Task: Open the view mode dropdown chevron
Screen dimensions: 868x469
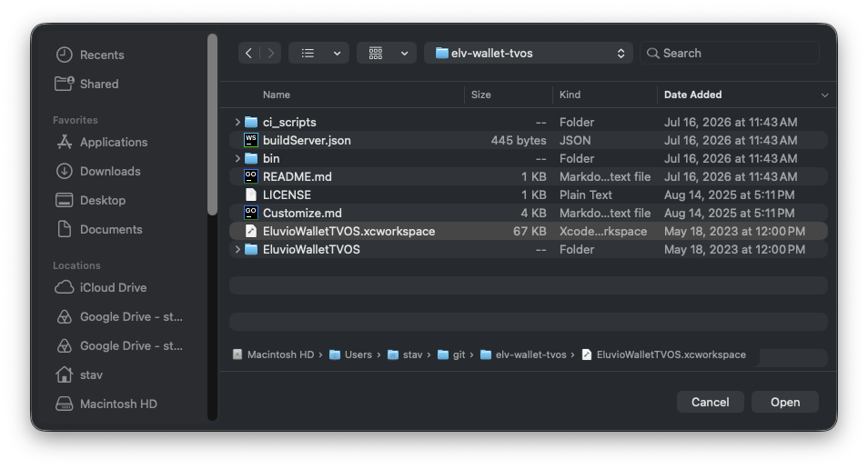Action: pyautogui.click(x=338, y=54)
